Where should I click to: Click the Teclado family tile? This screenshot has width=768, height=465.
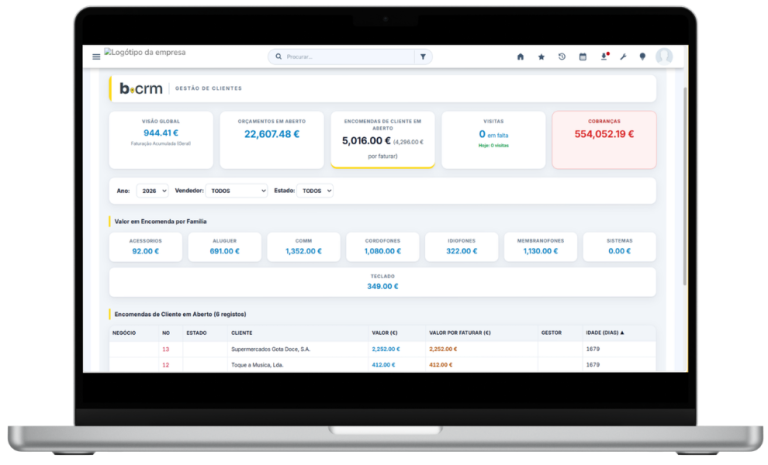click(x=383, y=282)
